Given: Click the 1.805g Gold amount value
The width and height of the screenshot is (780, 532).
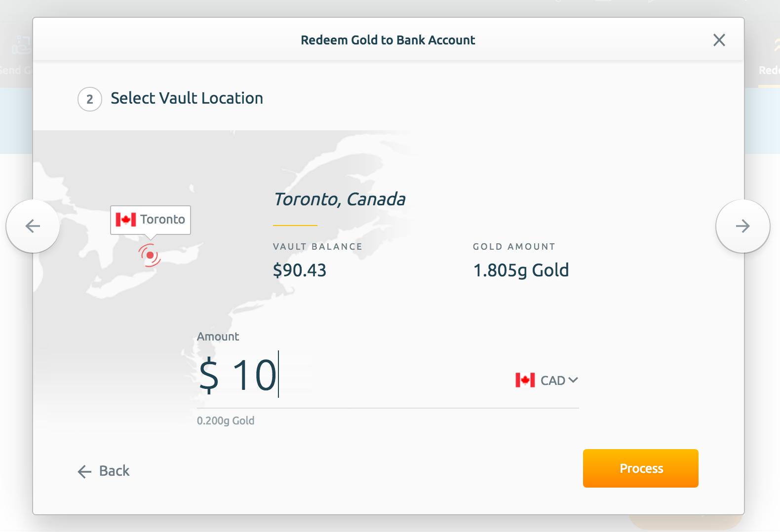Looking at the screenshot, I should (521, 270).
